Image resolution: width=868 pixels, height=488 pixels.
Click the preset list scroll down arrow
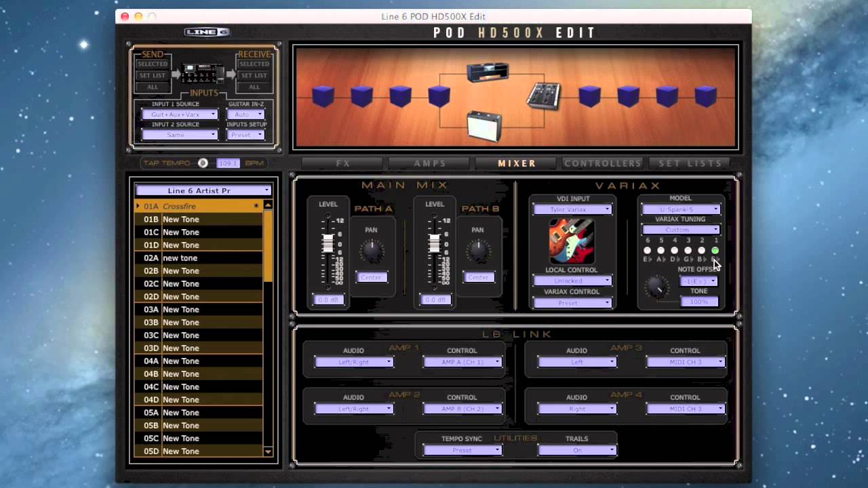(x=268, y=451)
